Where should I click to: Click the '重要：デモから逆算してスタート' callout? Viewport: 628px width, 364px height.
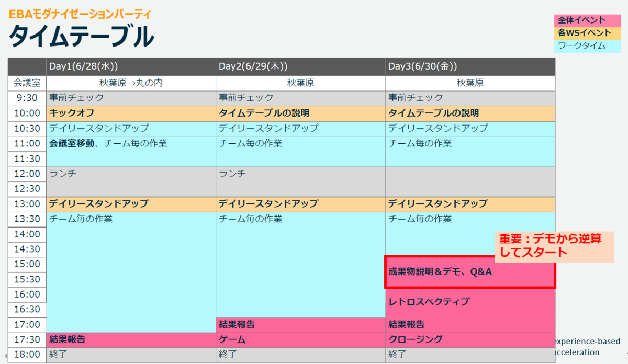(554, 246)
